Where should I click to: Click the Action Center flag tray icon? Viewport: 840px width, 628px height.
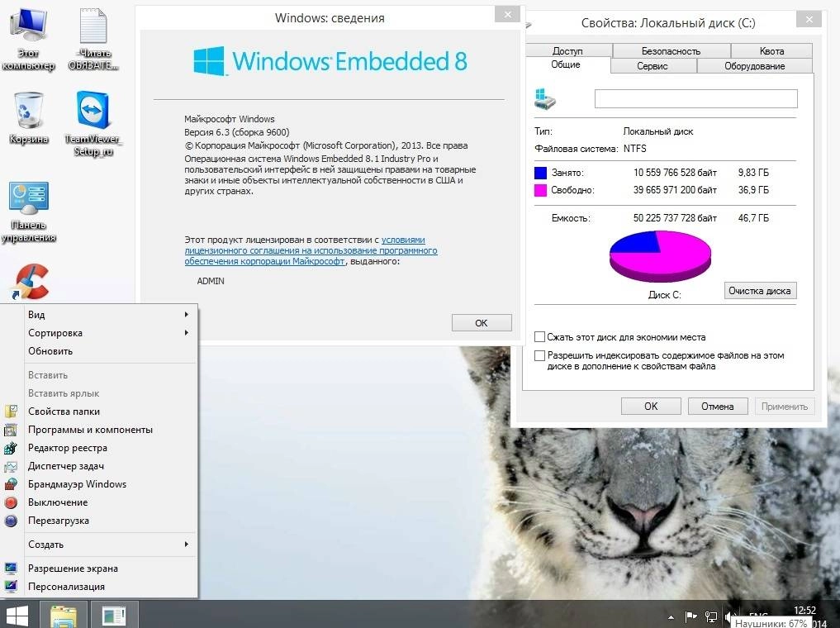691,616
